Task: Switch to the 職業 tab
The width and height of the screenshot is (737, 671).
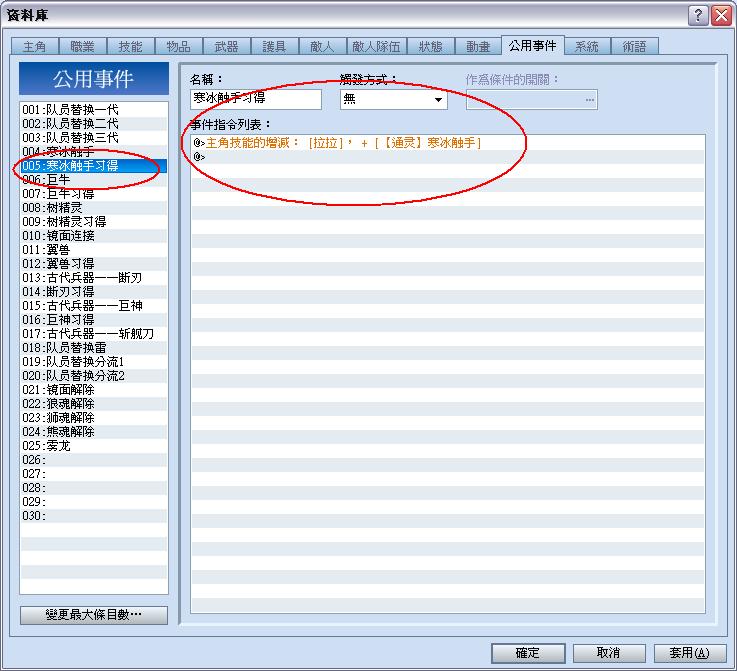Action: [x=82, y=47]
